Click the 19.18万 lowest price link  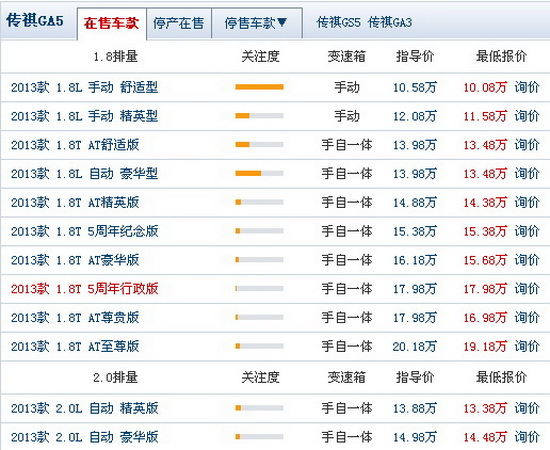[485, 347]
